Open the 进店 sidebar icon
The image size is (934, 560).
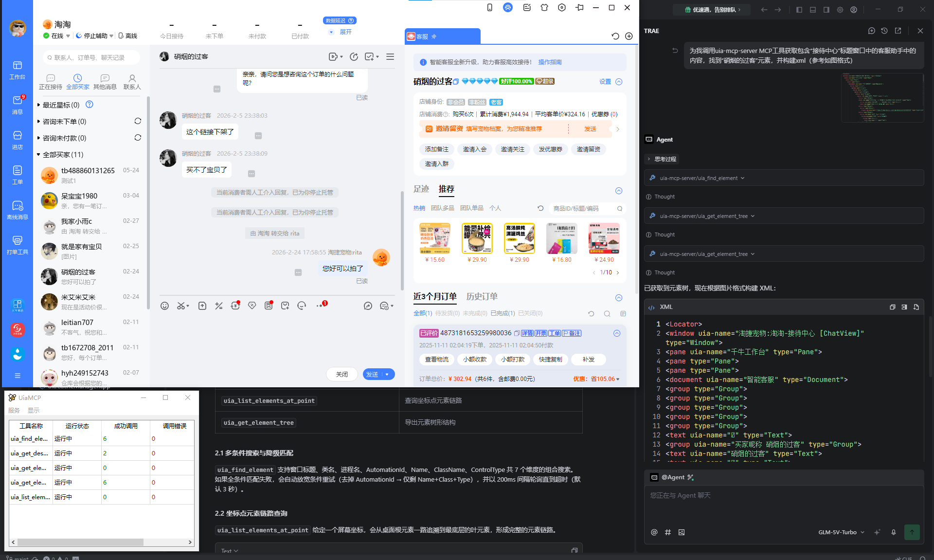click(18, 140)
